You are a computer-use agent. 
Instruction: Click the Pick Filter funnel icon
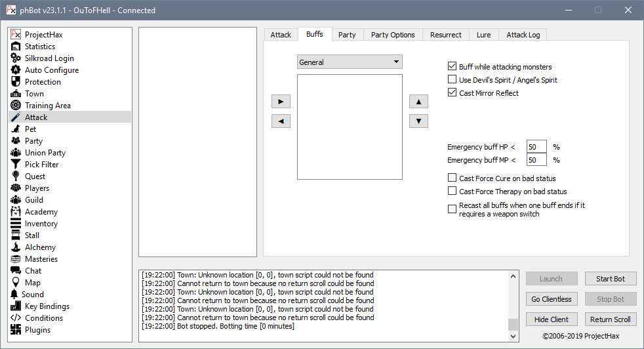[16, 165]
